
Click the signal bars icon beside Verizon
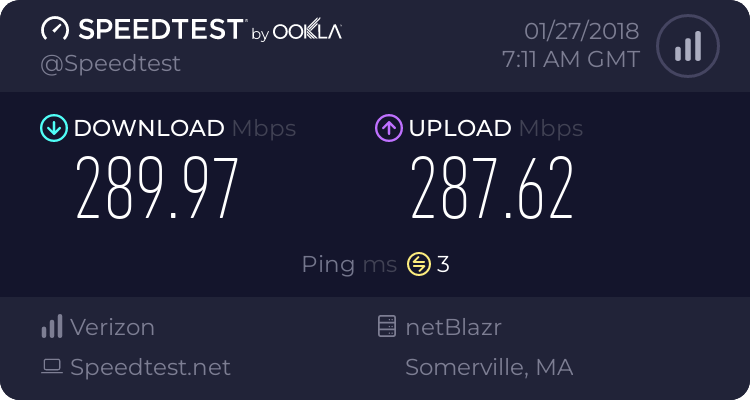pos(51,326)
